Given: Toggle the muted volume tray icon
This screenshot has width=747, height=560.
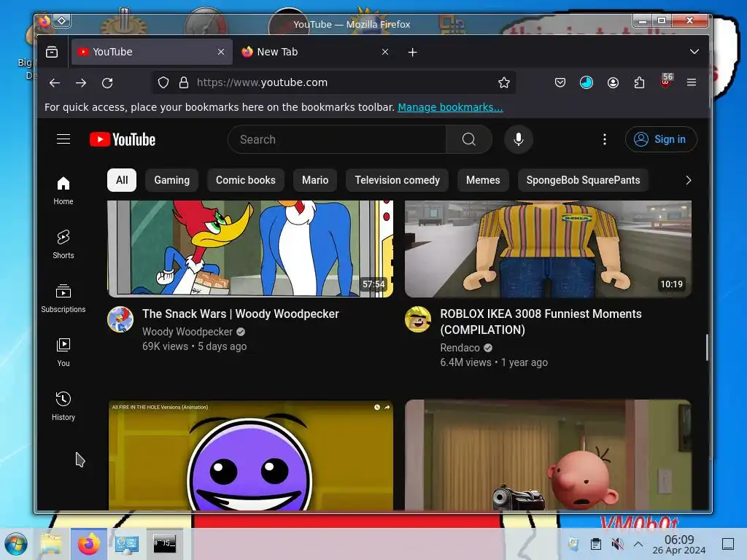Looking at the screenshot, I should [x=617, y=544].
